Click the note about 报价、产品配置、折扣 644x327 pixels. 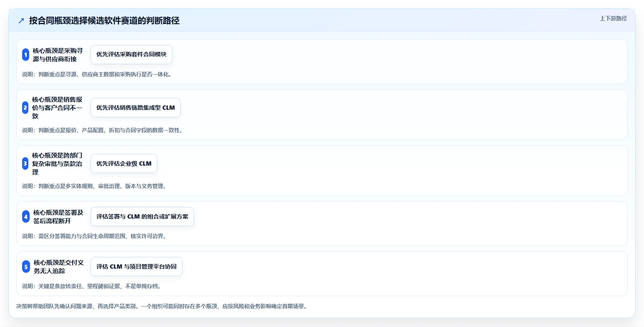coord(102,130)
